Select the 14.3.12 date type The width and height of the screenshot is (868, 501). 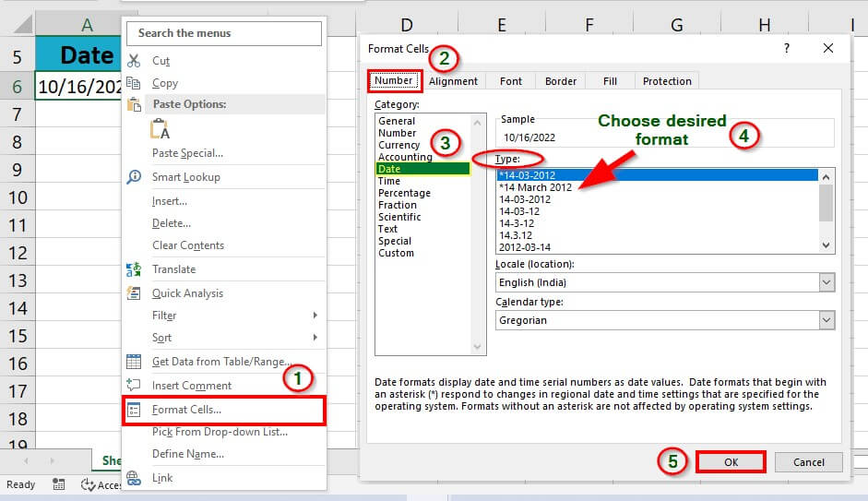[x=657, y=235]
